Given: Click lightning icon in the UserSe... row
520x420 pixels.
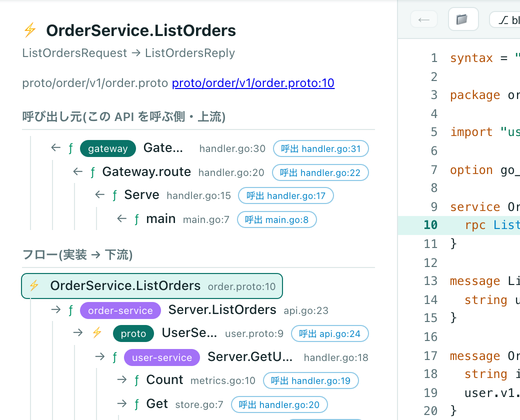Looking at the screenshot, I should pos(97,332).
